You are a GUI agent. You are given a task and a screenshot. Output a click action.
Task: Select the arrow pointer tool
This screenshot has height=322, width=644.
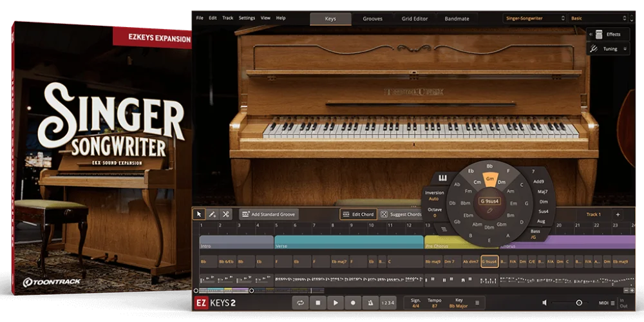(199, 214)
